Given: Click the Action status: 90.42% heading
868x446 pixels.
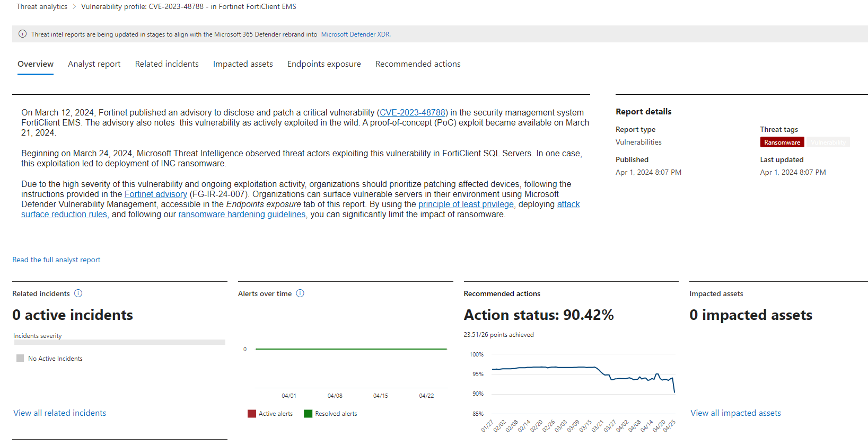Looking at the screenshot, I should pyautogui.click(x=539, y=315).
